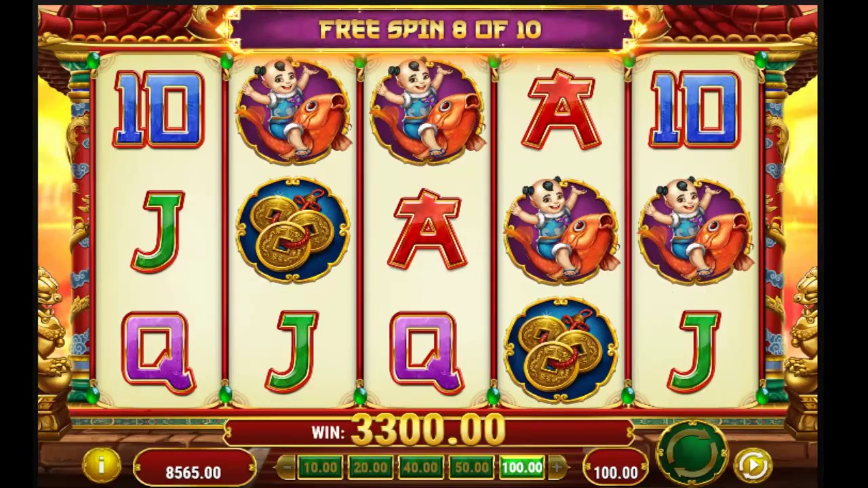Increase bet with the plus button

coord(557,467)
